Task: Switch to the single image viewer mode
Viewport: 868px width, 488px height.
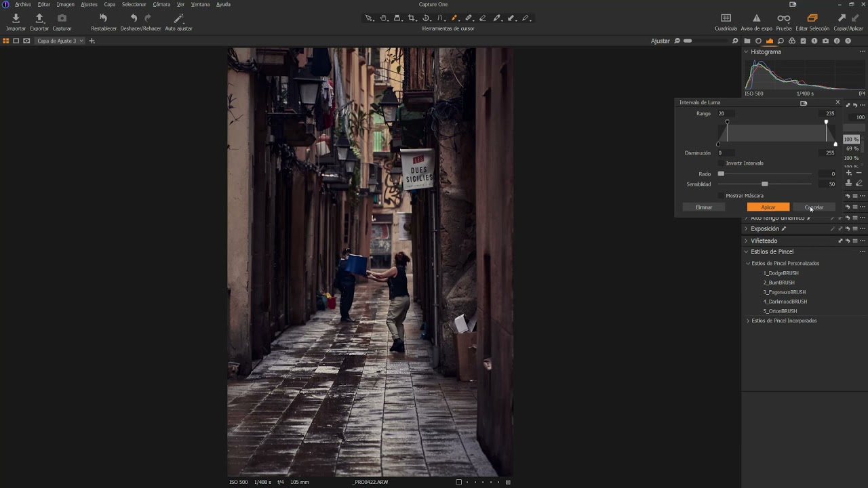Action: tap(16, 41)
